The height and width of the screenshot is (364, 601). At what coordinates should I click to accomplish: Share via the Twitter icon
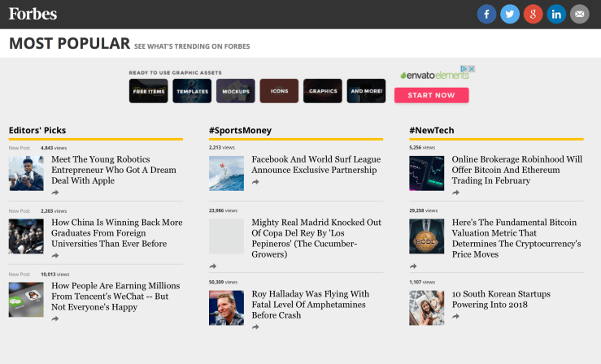pos(510,14)
